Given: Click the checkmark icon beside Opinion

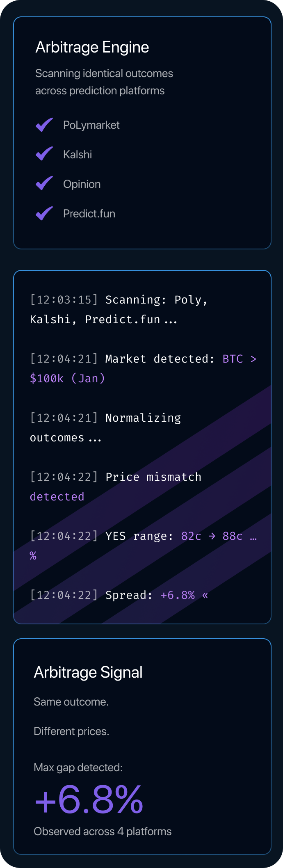Looking at the screenshot, I should click(44, 184).
